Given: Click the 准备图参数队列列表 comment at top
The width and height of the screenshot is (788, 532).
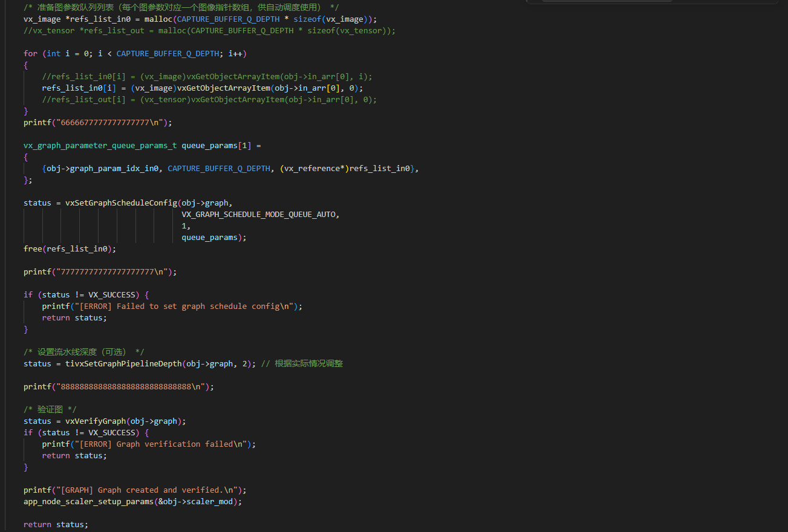Looking at the screenshot, I should coord(181,7).
